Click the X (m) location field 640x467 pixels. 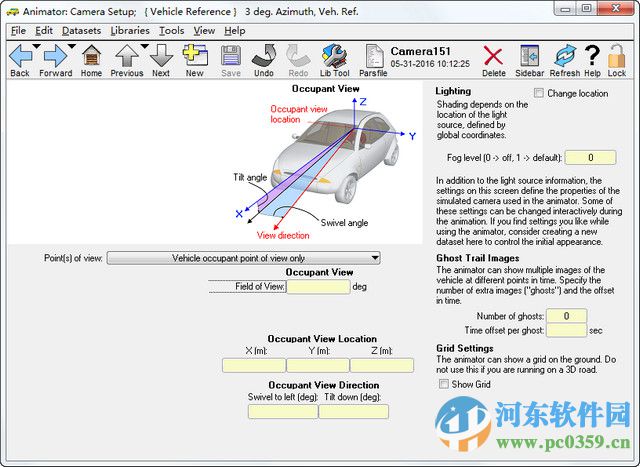(254, 365)
